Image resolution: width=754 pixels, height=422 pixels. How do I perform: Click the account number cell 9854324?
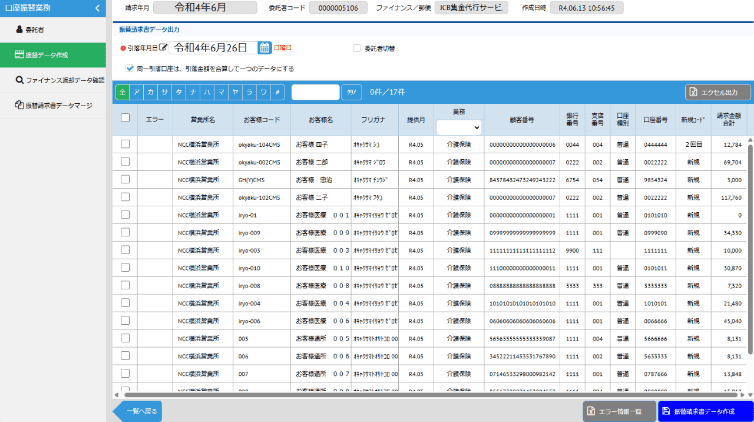[655, 180]
